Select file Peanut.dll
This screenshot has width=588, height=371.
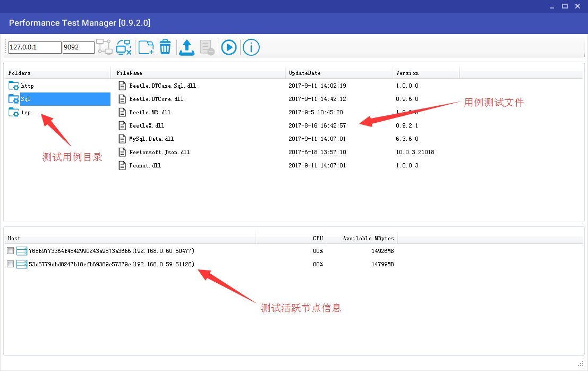145,165
